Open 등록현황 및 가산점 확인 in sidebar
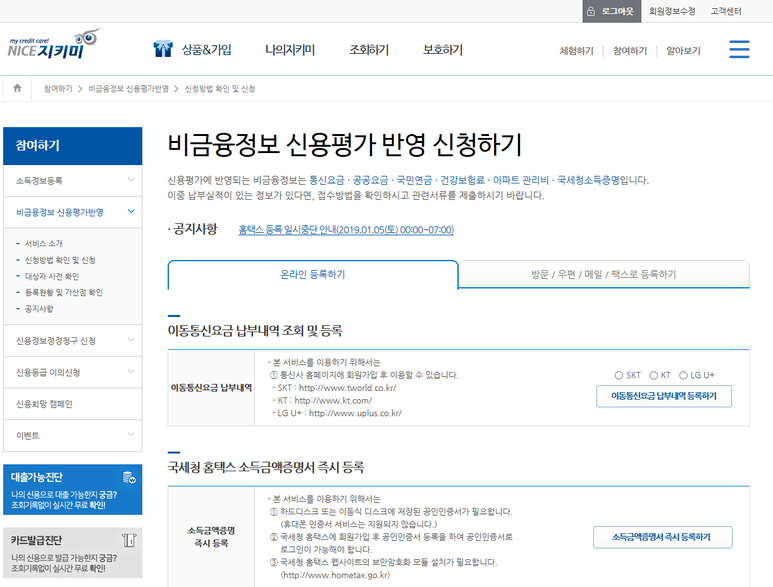The width and height of the screenshot is (773, 587). [x=64, y=292]
